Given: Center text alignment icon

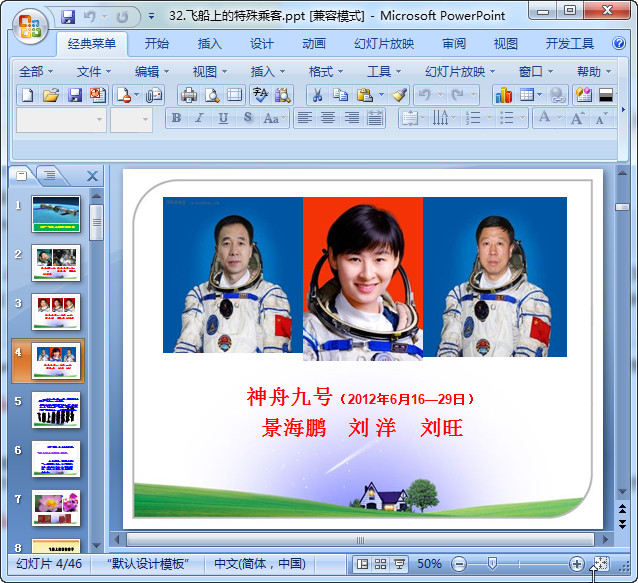Looking at the screenshot, I should tap(328, 118).
